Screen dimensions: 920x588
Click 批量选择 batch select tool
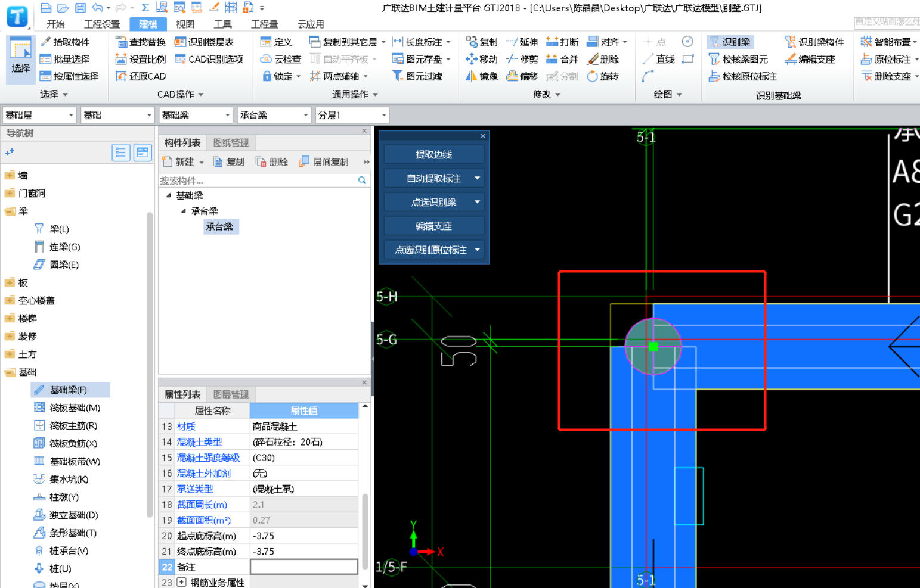point(65,59)
